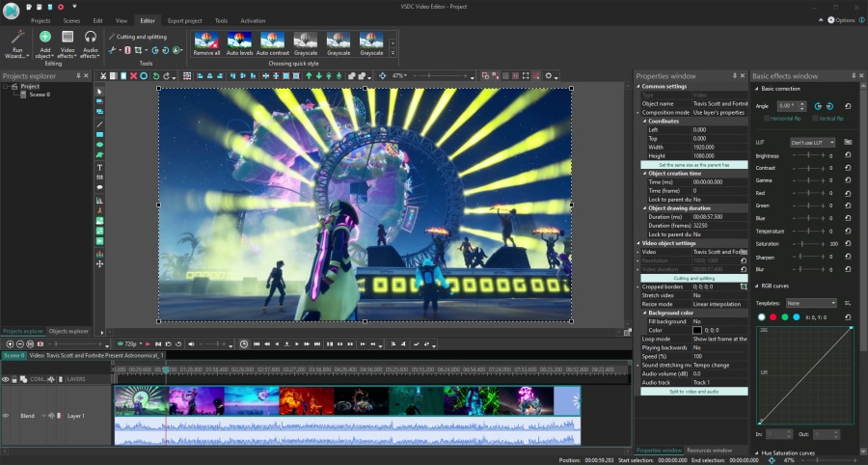The image size is (868, 465).
Task: Select the Tooltip speech bubble tool
Action: pos(99,188)
